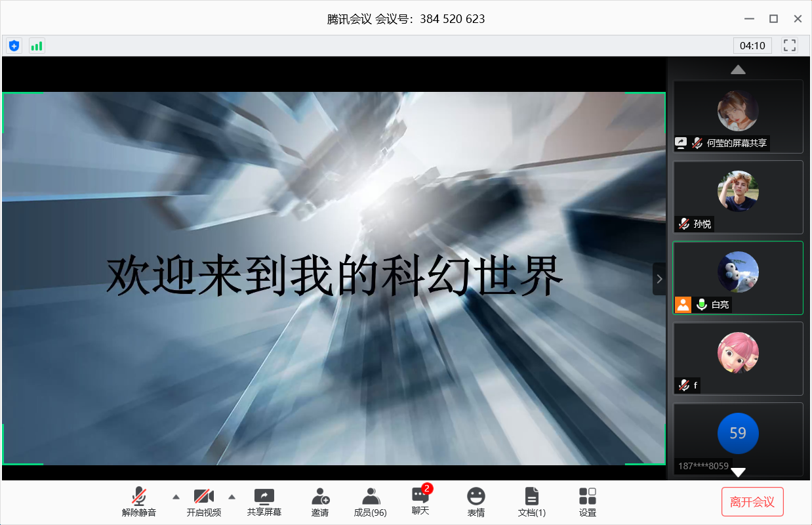Open the 邀请 invite icon
The image size is (812, 525).
click(320, 502)
